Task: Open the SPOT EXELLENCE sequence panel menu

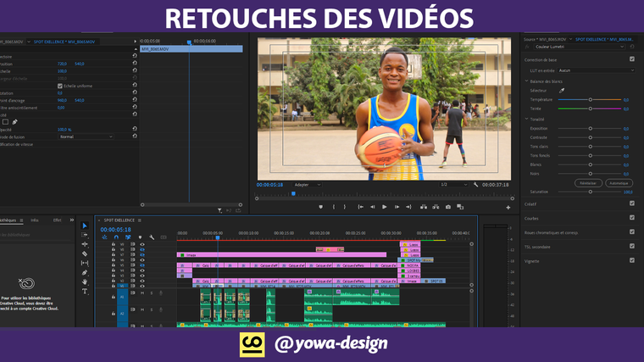Action: click(140, 220)
